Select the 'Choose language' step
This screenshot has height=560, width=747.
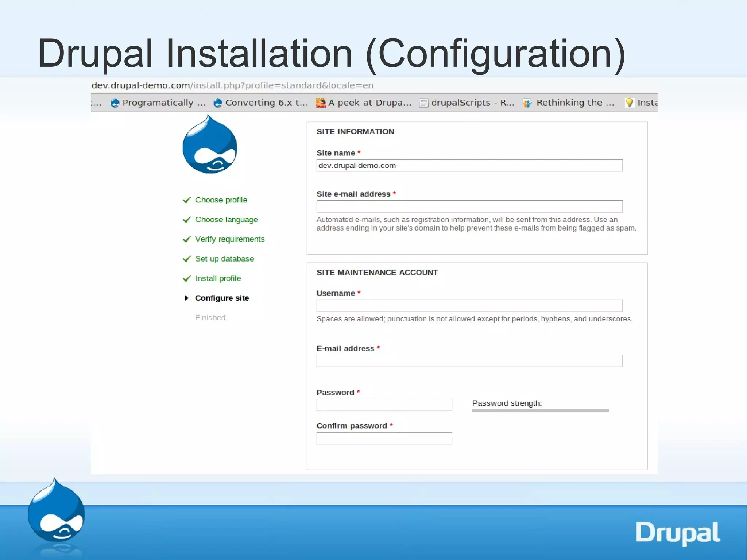pos(226,220)
